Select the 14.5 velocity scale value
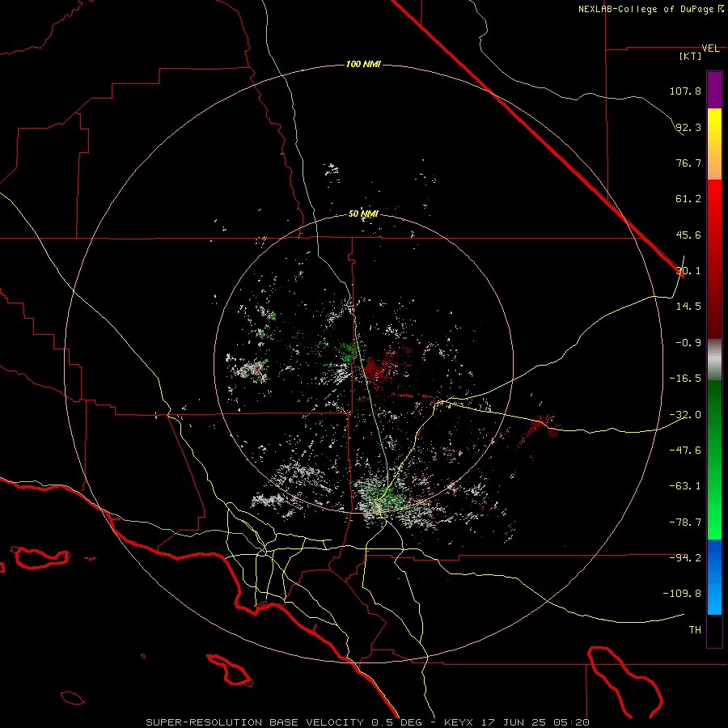This screenshot has height=728, width=728. click(x=688, y=307)
